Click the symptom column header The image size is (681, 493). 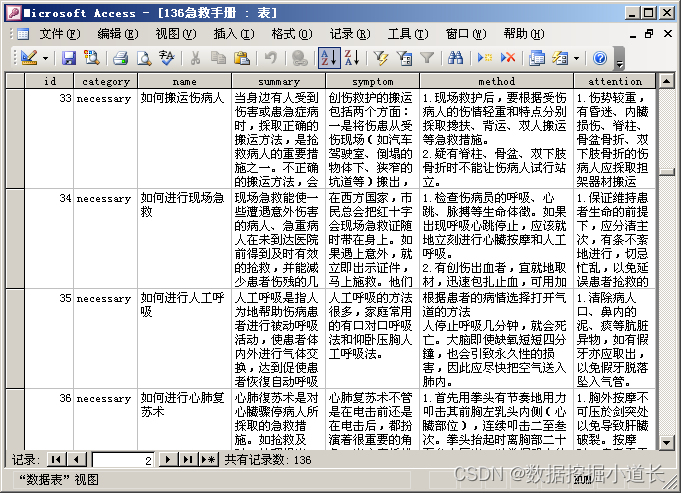[x=373, y=81]
